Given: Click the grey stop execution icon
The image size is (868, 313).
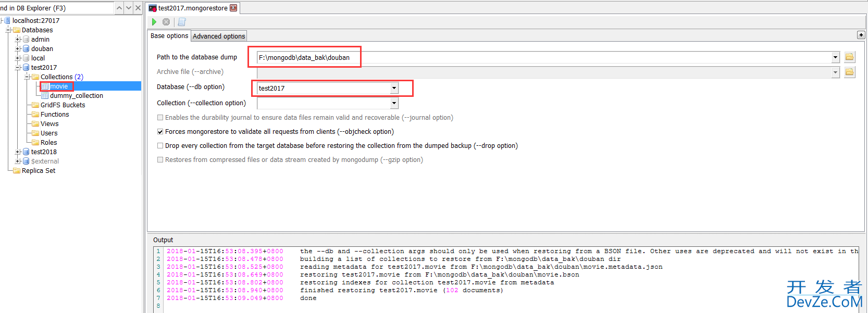Looking at the screenshot, I should (x=166, y=22).
